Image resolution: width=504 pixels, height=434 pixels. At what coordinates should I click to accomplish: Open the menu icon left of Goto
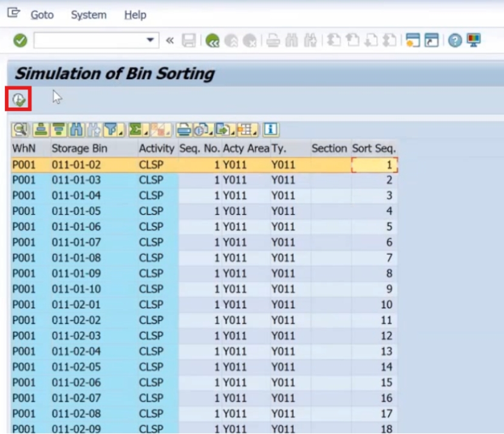point(13,13)
